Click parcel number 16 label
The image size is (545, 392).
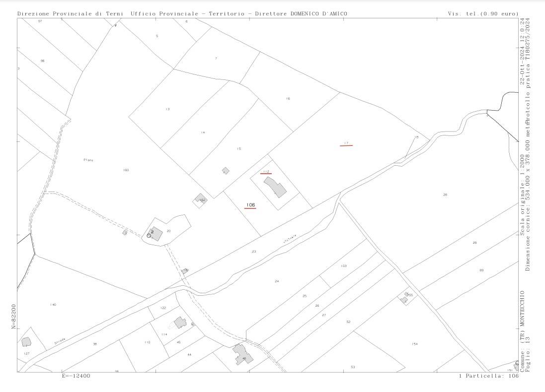288,99
